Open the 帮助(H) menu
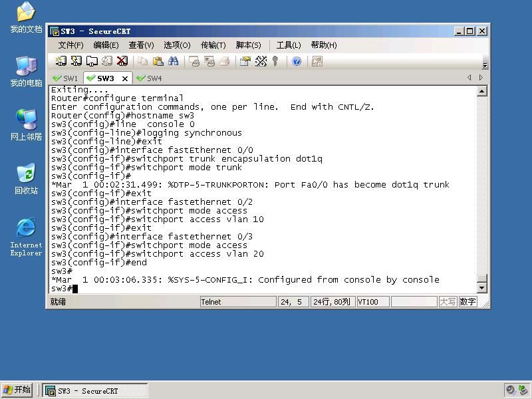This screenshot has height=399, width=532. click(324, 45)
